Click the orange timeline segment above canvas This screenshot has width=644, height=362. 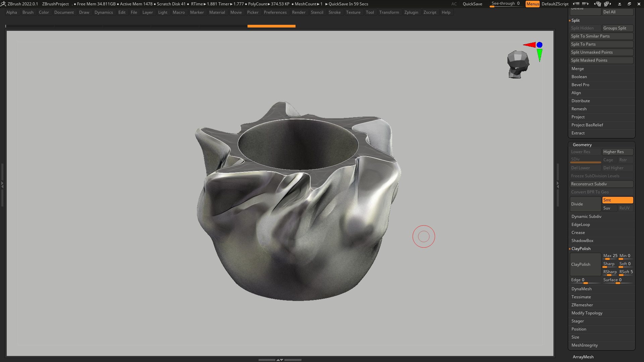point(271,26)
